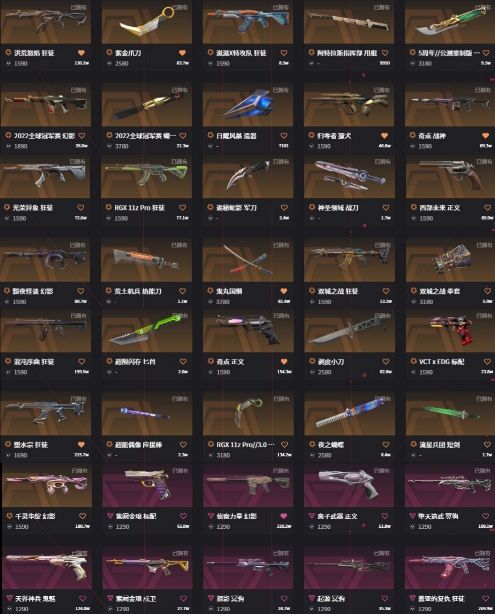Click the pink triangle icon by 离子武器 正义

point(312,516)
